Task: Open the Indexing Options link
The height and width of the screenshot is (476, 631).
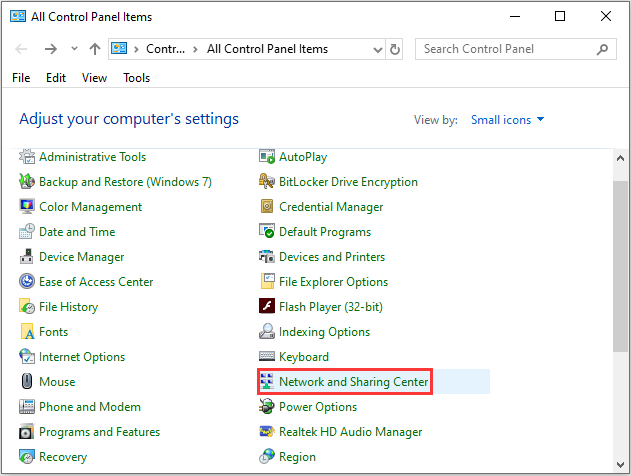Action: [324, 332]
